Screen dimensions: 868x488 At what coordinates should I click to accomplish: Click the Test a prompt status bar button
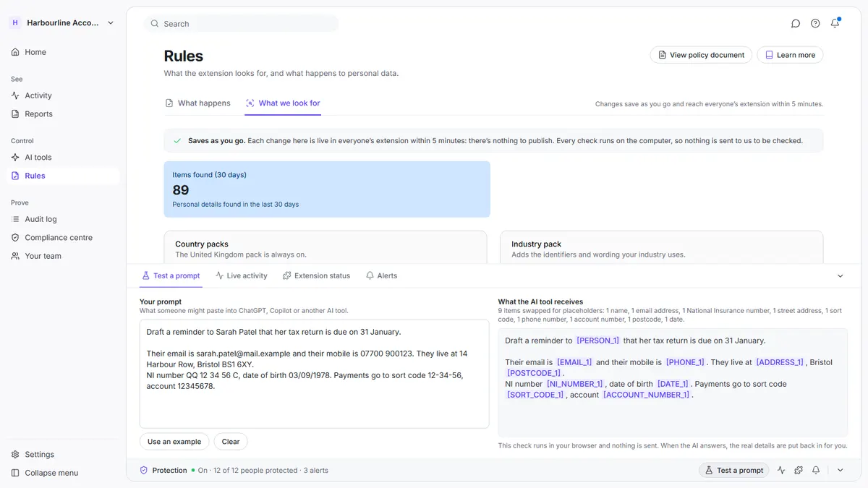tap(733, 470)
